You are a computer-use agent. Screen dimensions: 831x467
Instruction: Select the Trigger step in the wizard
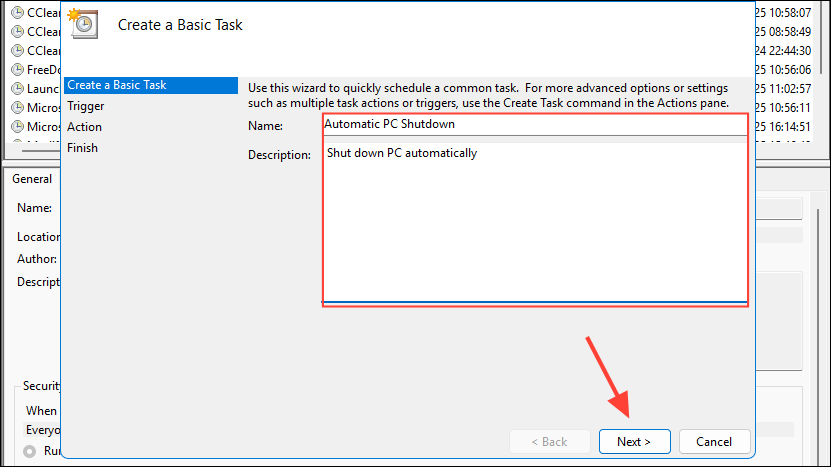pyautogui.click(x=86, y=106)
